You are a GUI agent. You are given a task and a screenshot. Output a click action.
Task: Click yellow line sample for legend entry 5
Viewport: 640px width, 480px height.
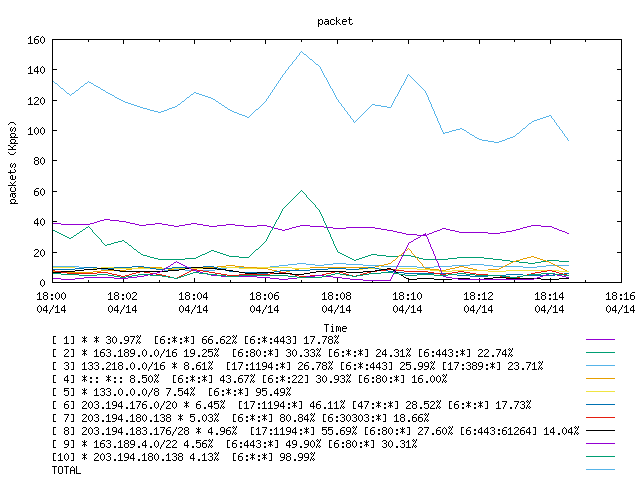[600, 391]
